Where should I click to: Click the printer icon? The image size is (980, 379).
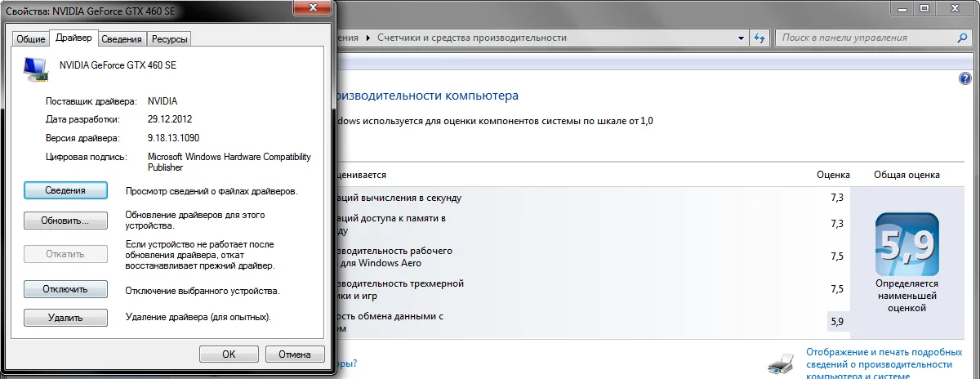(x=781, y=366)
